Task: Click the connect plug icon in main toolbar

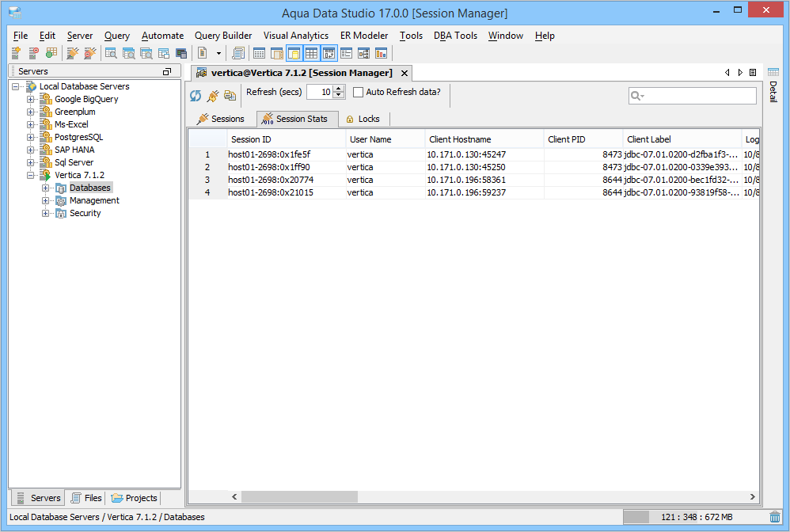Action: (x=73, y=53)
